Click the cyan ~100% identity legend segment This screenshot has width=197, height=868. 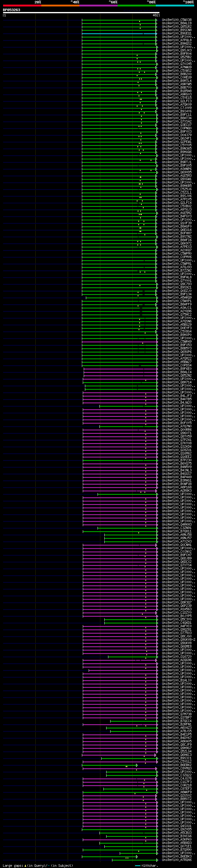pos(175,6)
